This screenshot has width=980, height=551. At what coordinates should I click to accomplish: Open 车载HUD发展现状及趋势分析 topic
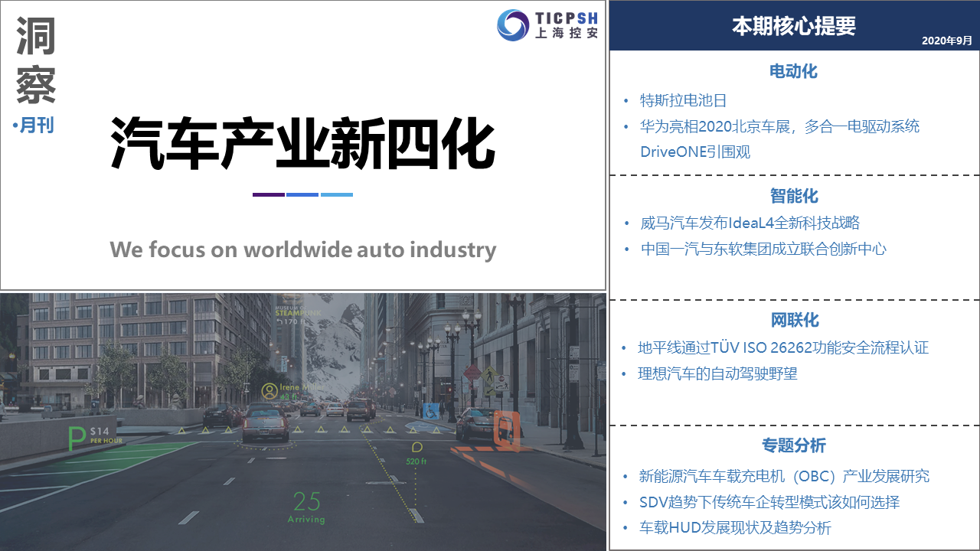point(734,527)
